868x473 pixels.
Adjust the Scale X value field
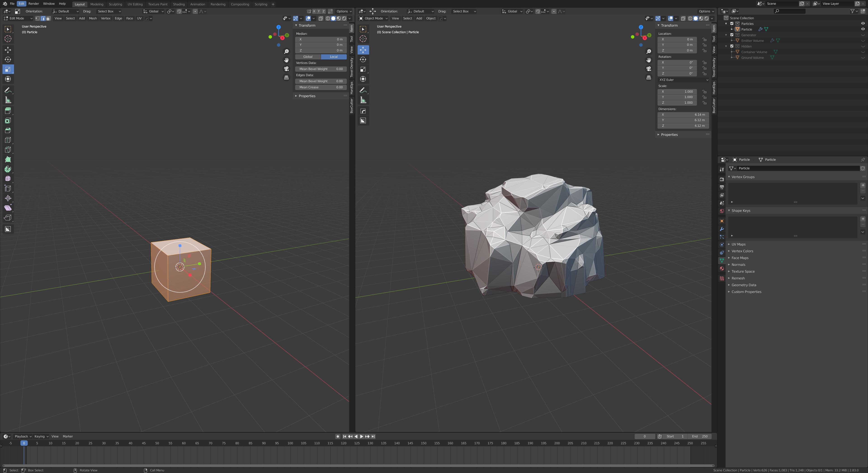point(677,92)
